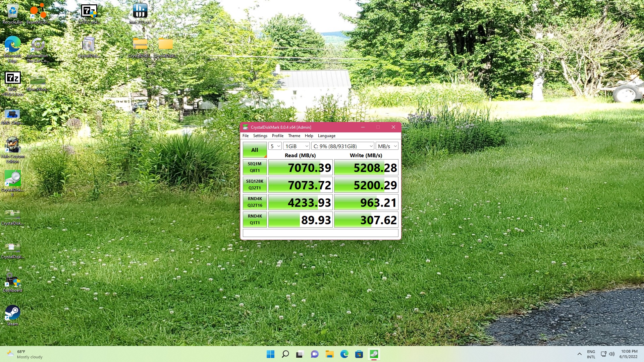
Task: Open Microsoft Edge from the taskbar
Action: coord(344,354)
